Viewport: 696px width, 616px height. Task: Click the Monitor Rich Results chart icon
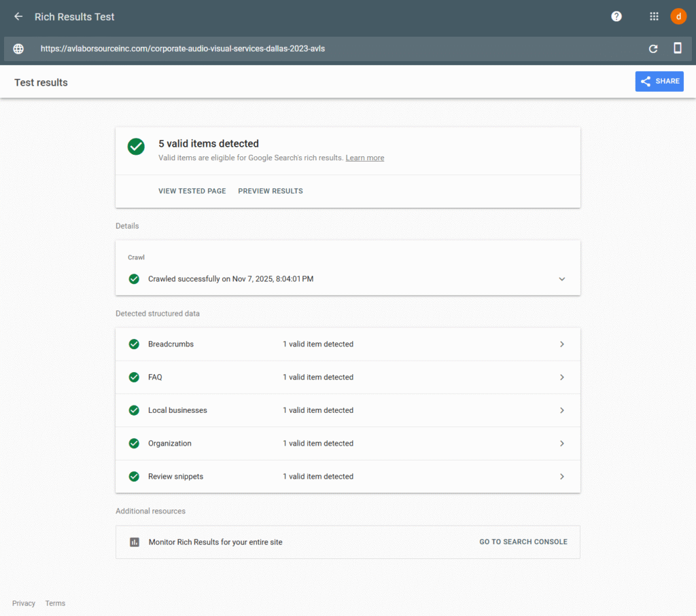click(x=135, y=542)
